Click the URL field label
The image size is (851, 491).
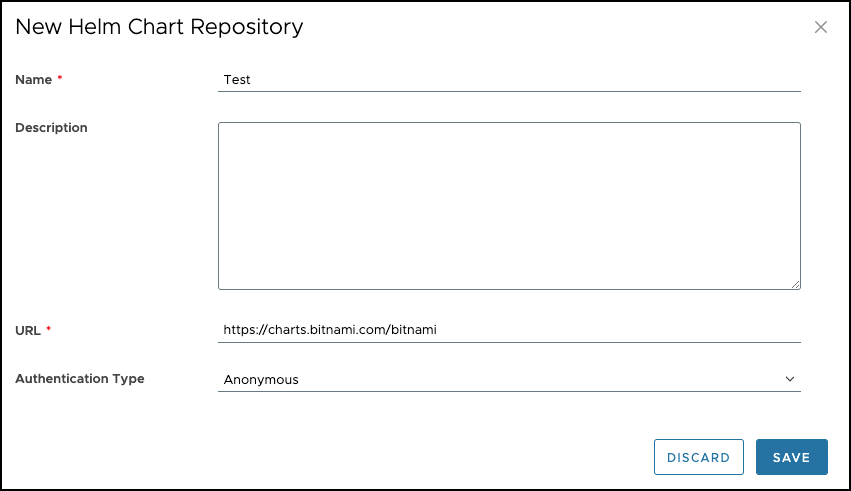28,329
